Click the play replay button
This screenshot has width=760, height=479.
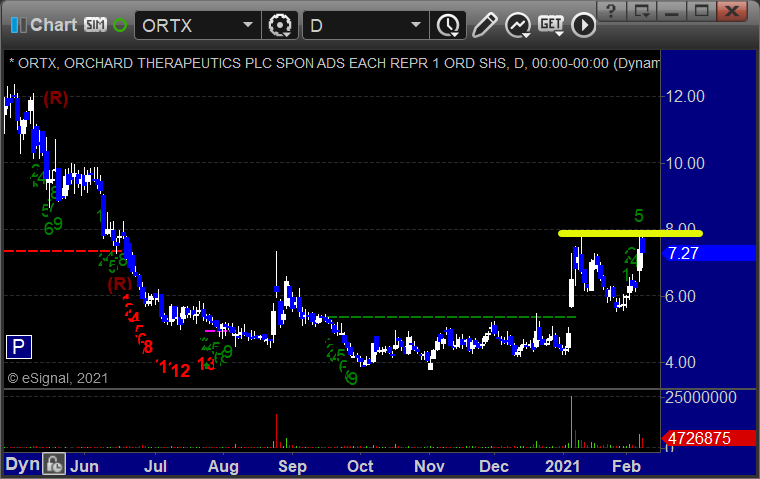583,25
